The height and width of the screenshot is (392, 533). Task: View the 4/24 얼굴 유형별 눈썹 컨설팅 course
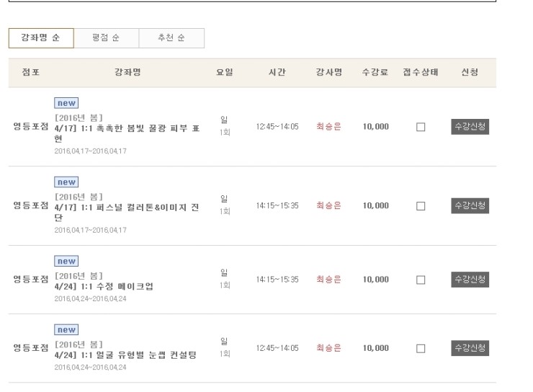point(125,355)
